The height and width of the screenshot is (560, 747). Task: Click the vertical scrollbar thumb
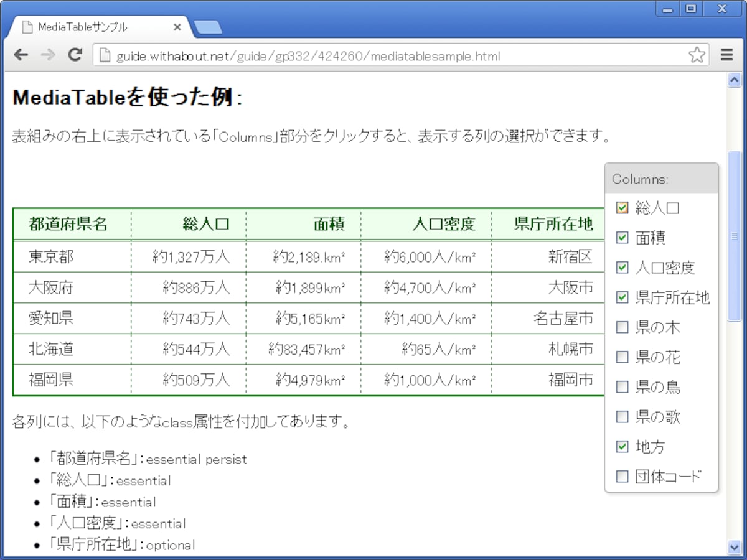coord(734,236)
